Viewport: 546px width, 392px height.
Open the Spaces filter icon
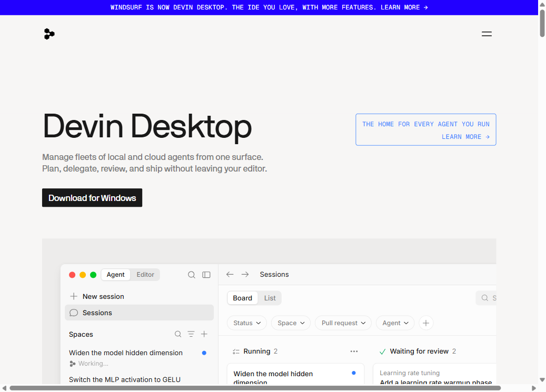(191, 334)
